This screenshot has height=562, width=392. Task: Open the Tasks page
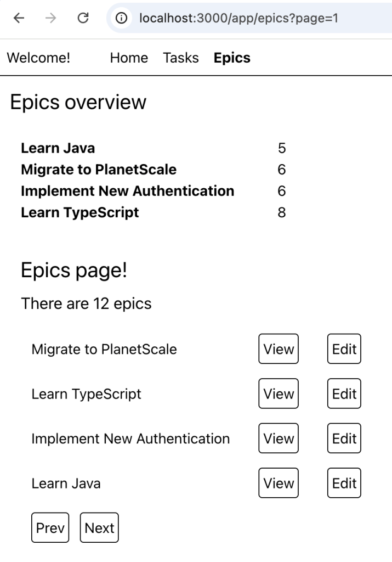pyautogui.click(x=180, y=58)
